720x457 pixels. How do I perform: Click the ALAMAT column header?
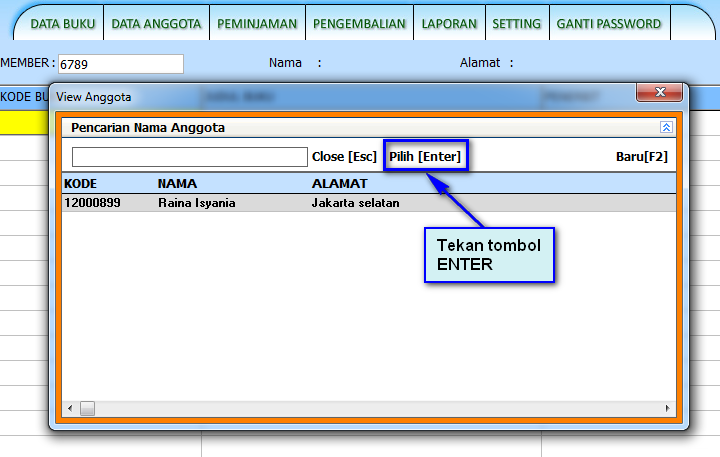click(339, 184)
